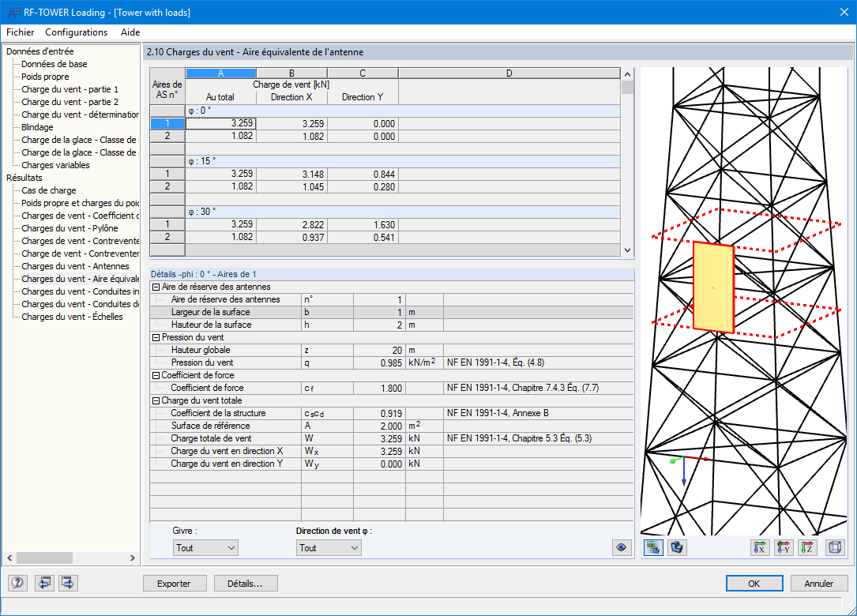The width and height of the screenshot is (857, 616).
Task: Click Pression du vent value 0.985
Action: [379, 362]
